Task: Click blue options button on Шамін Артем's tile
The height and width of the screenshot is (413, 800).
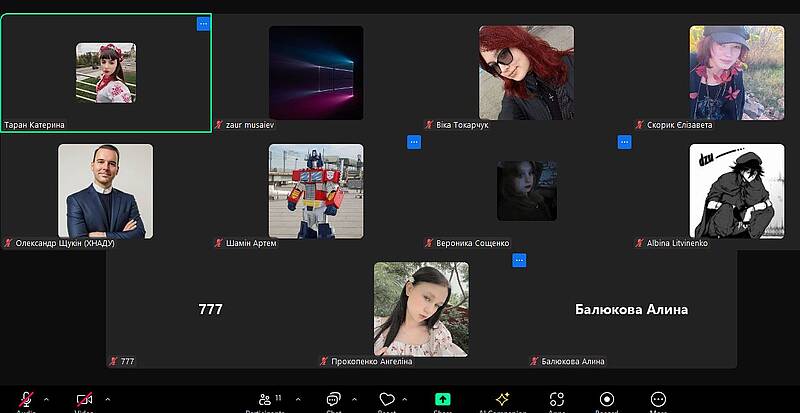Action: click(x=414, y=142)
